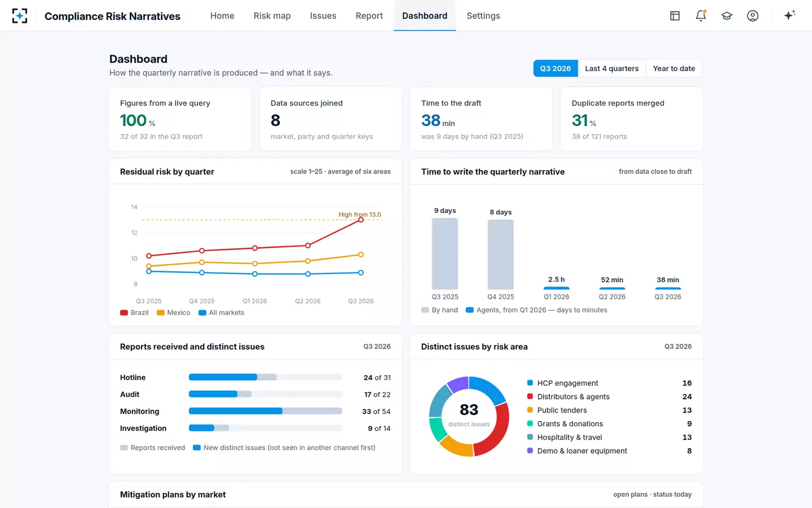Click the "52 min" Q2 2026 value
The width and height of the screenshot is (812, 508).
point(612,280)
